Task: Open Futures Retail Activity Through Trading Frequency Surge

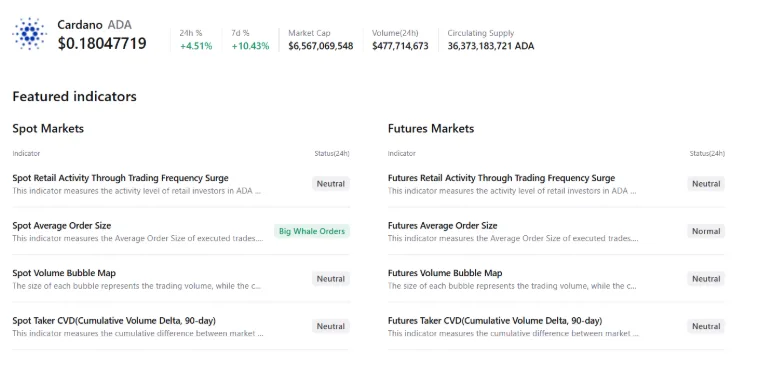Action: [502, 178]
